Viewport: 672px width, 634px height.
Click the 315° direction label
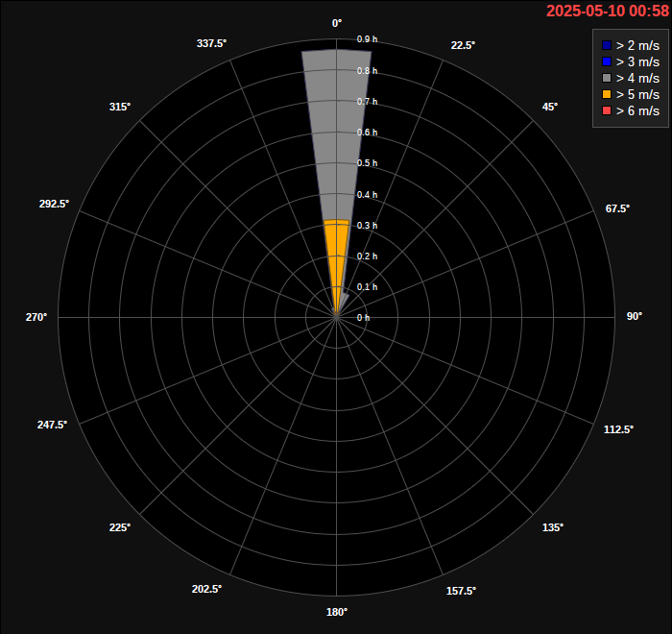(x=120, y=107)
